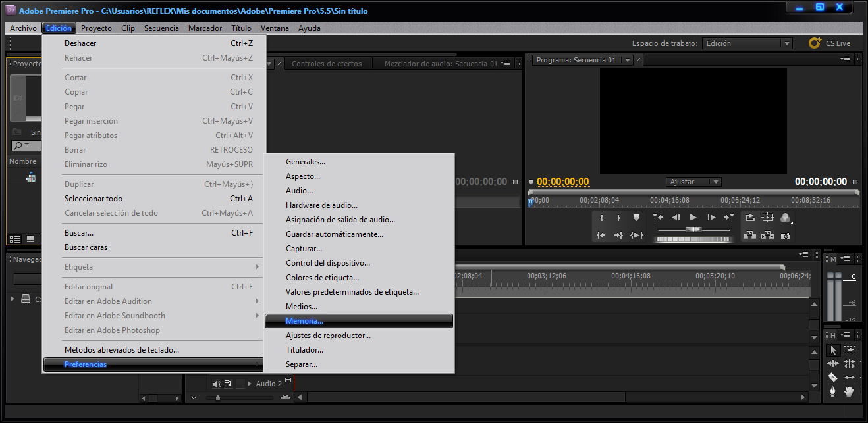This screenshot has height=423, width=868.
Task: Go to Out point button
Action: click(x=619, y=235)
